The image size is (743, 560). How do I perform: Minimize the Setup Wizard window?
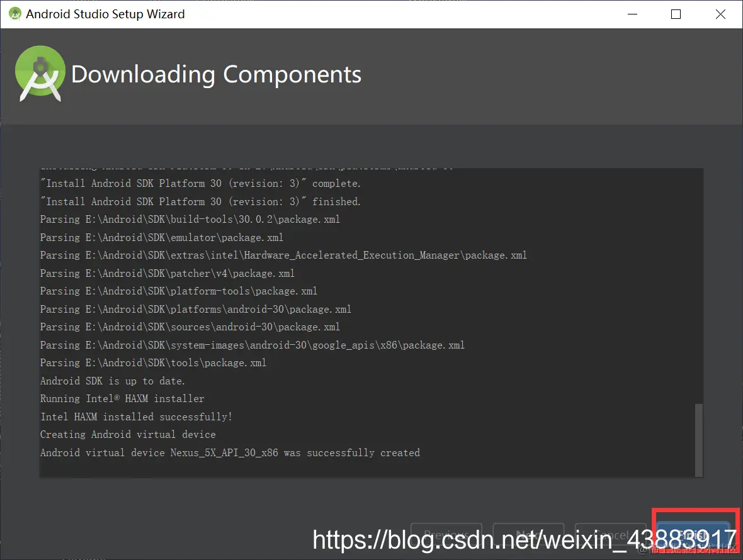[x=632, y=14]
